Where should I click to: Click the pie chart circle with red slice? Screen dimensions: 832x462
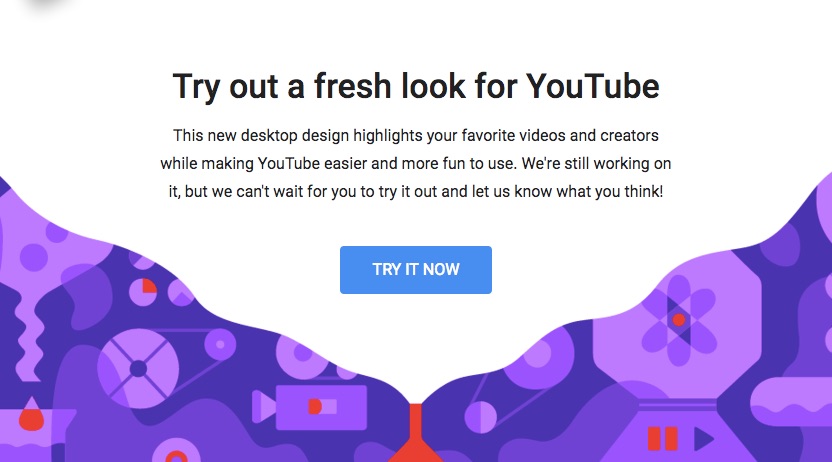(143, 292)
